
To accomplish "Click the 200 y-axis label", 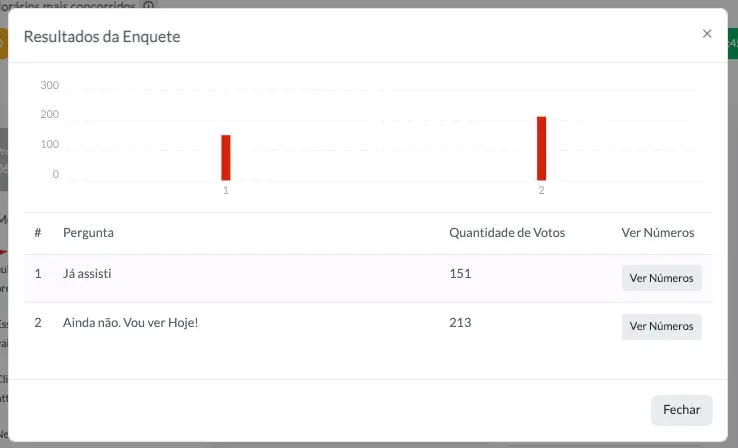I will (49, 114).
